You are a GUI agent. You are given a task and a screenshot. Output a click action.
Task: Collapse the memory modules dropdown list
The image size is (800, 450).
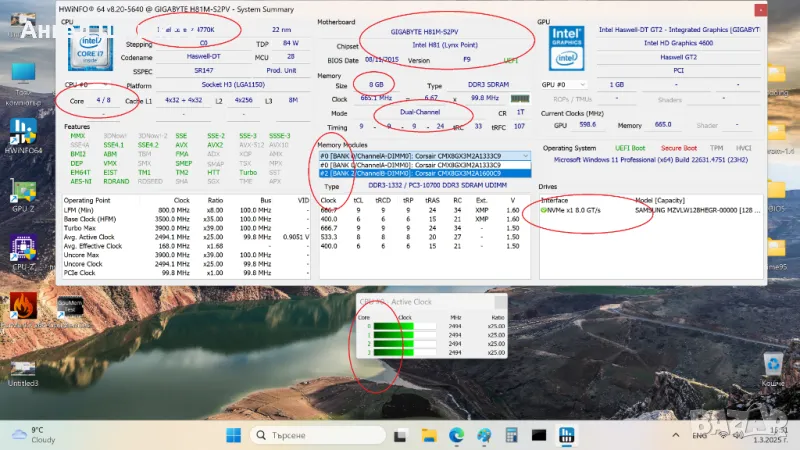[525, 156]
